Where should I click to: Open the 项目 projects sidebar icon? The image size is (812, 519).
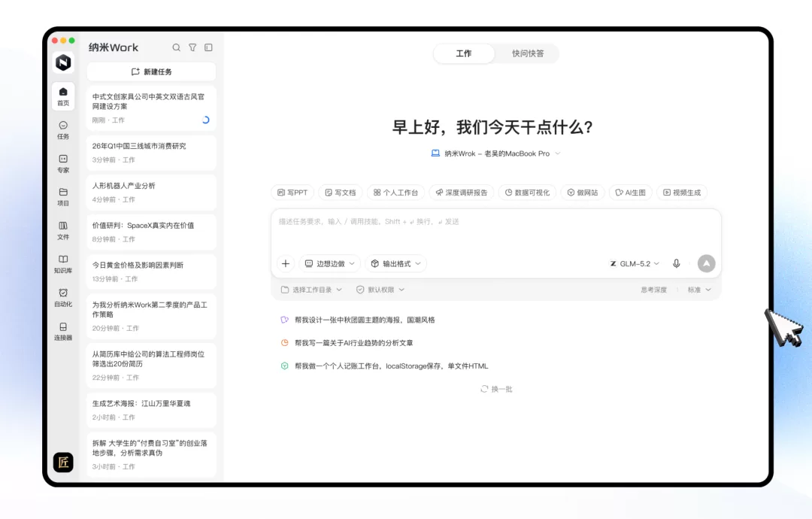tap(63, 197)
